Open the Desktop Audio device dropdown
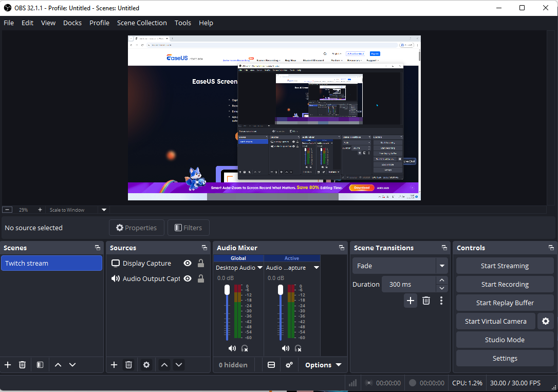This screenshot has width=558, height=392. click(x=259, y=268)
